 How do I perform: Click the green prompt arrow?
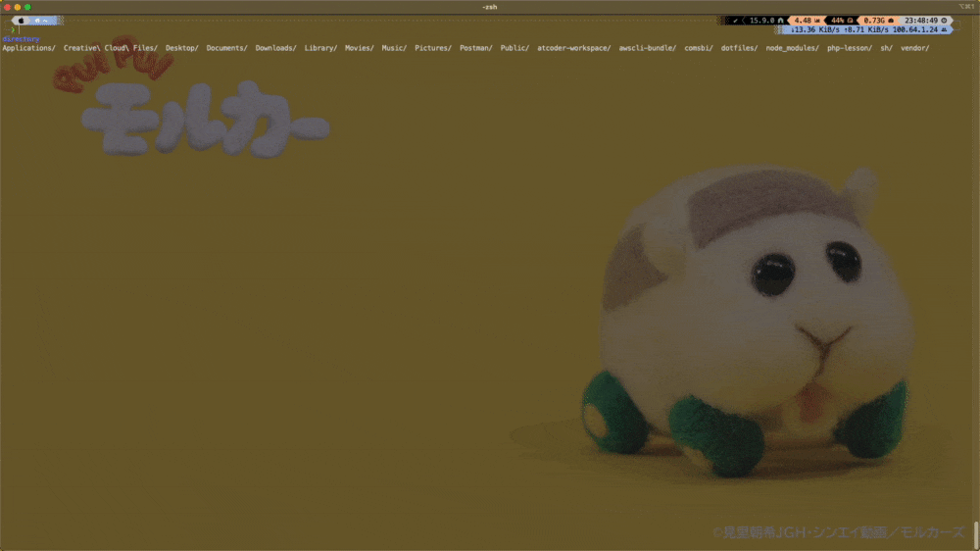click(x=13, y=29)
